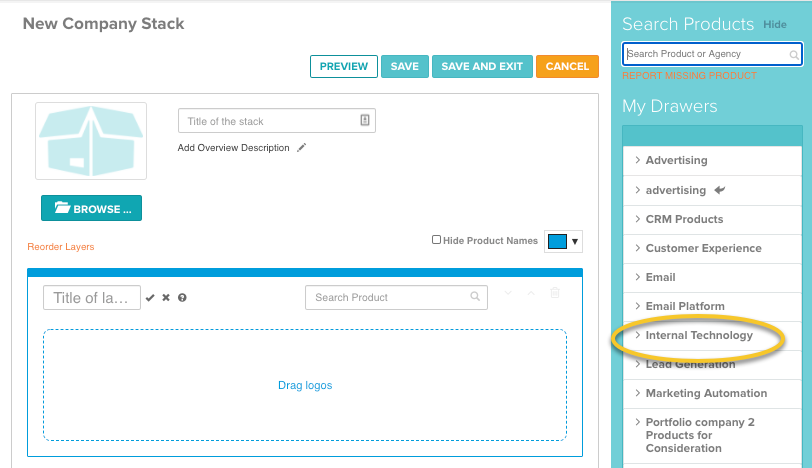Open the Reorder Layers link

click(61, 247)
